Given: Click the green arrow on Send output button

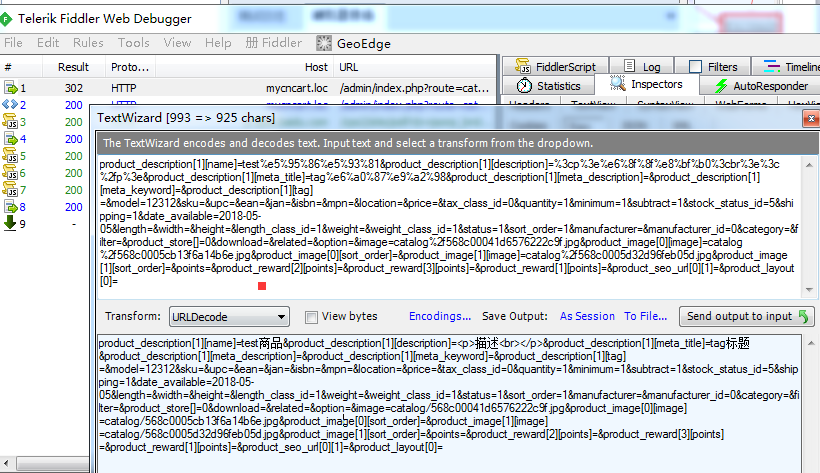Looking at the screenshot, I should coord(804,316).
